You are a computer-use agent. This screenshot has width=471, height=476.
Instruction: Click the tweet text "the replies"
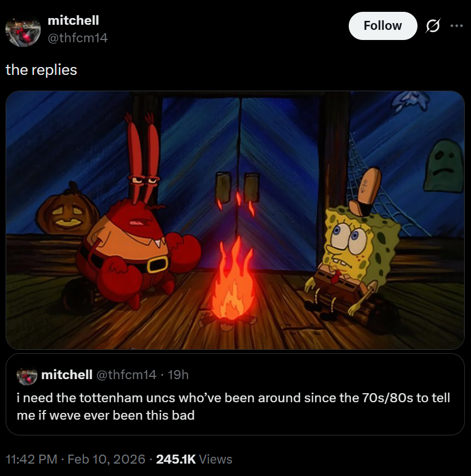click(41, 70)
